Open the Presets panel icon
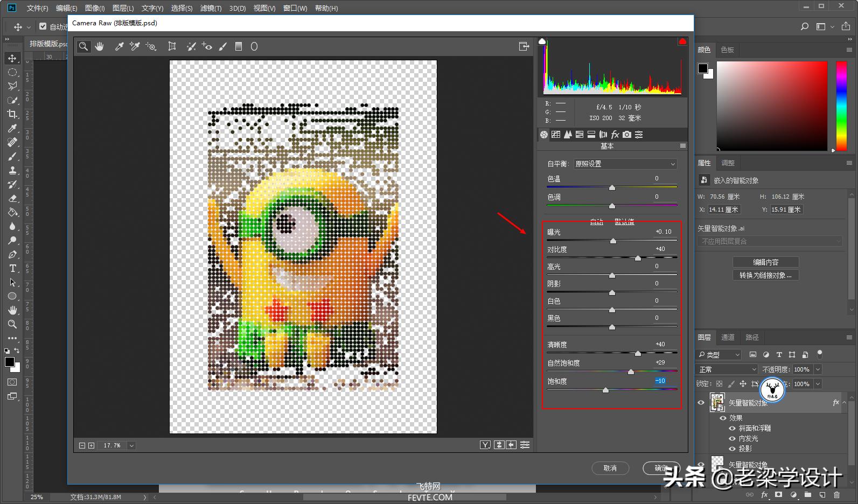Image resolution: width=858 pixels, height=504 pixels. [x=639, y=135]
